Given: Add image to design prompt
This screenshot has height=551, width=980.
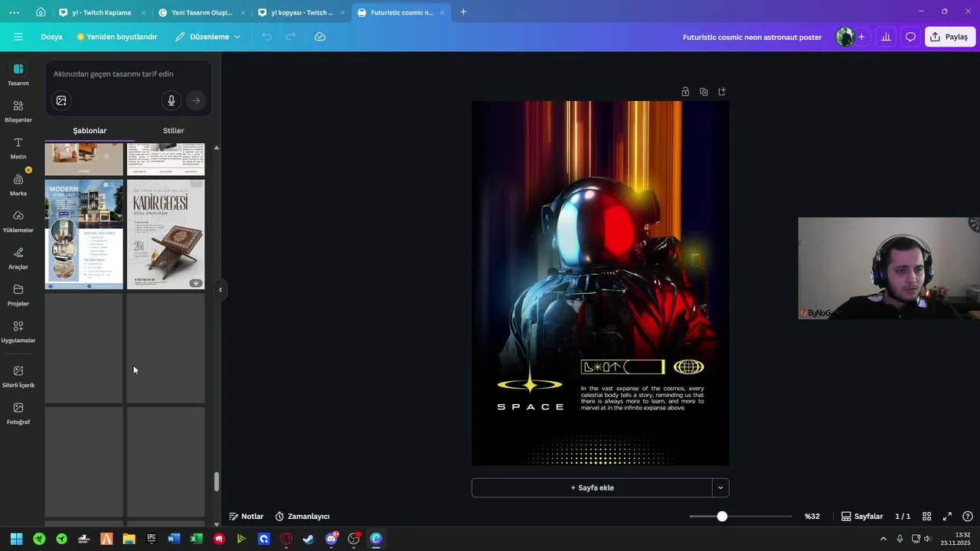Looking at the screenshot, I should click(61, 100).
